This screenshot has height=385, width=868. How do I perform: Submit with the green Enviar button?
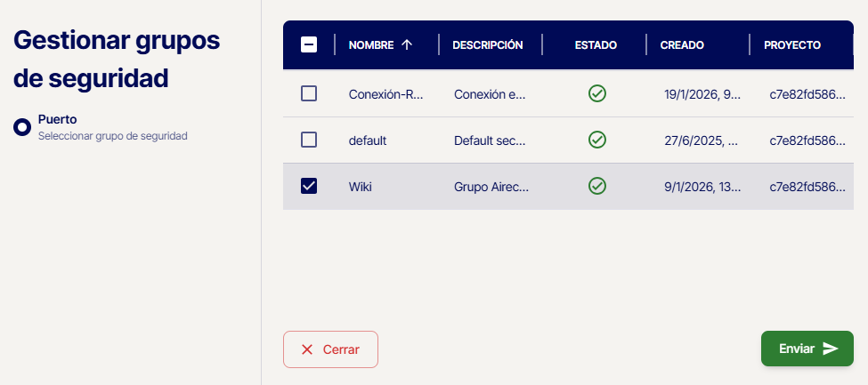click(807, 349)
